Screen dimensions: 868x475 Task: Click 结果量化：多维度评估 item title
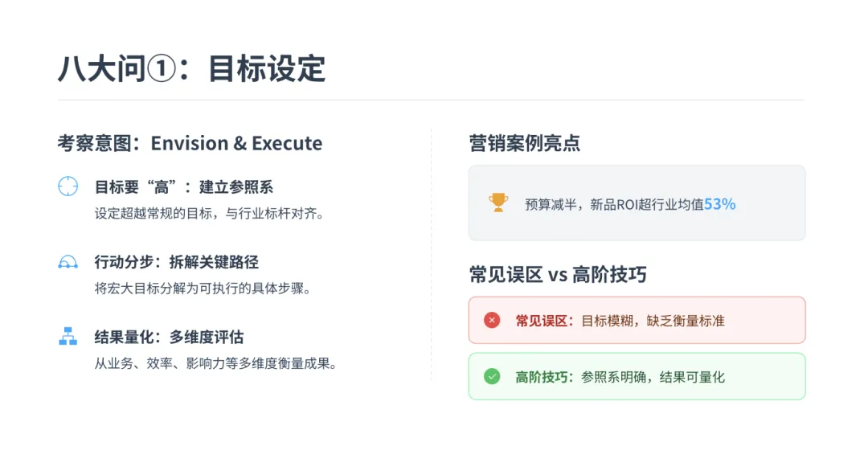pos(169,337)
